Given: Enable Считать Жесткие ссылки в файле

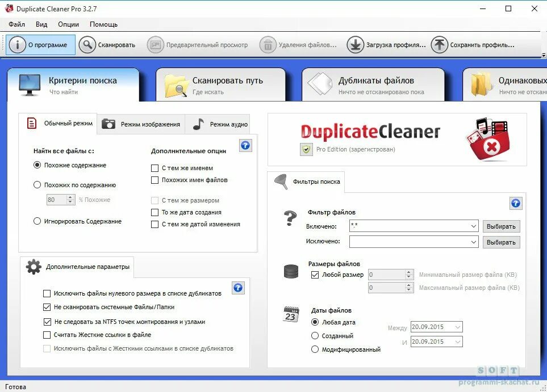Looking at the screenshot, I should [x=47, y=335].
